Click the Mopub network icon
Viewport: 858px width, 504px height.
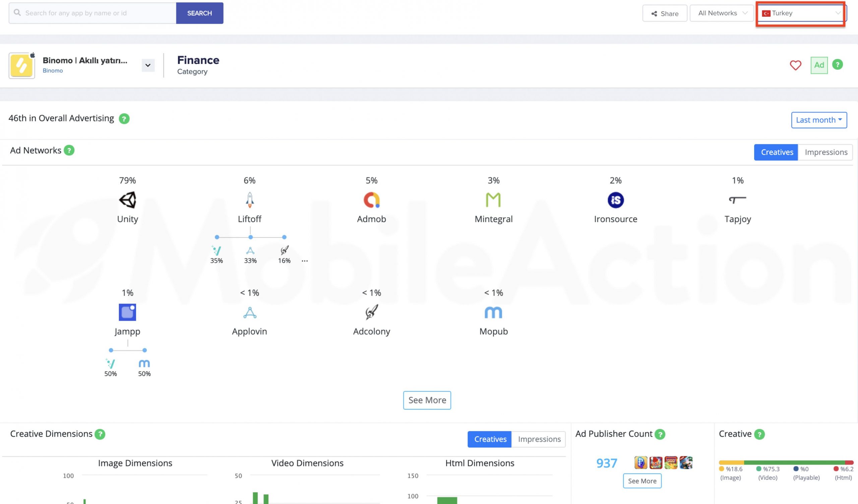click(x=493, y=312)
